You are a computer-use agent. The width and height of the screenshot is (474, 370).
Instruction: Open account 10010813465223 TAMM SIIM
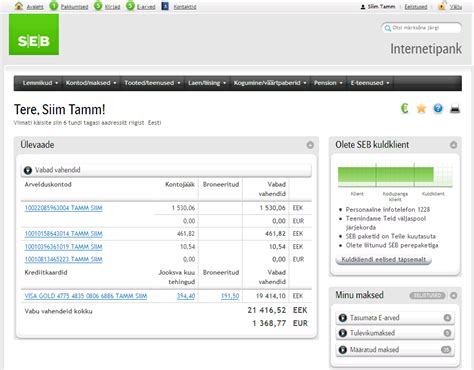(x=63, y=259)
